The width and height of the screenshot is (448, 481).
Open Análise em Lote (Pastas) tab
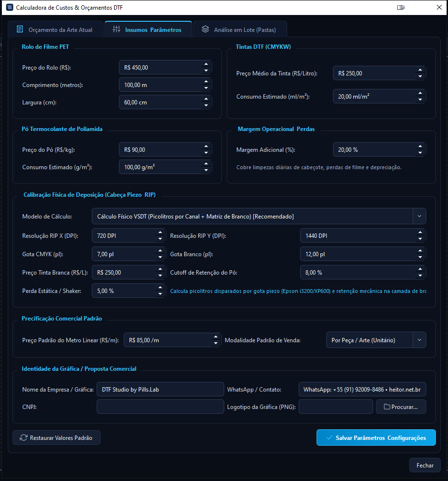pyautogui.click(x=240, y=30)
